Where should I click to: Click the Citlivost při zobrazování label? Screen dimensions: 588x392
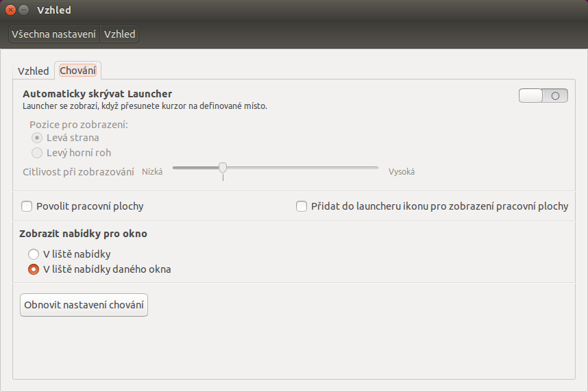[x=78, y=172]
